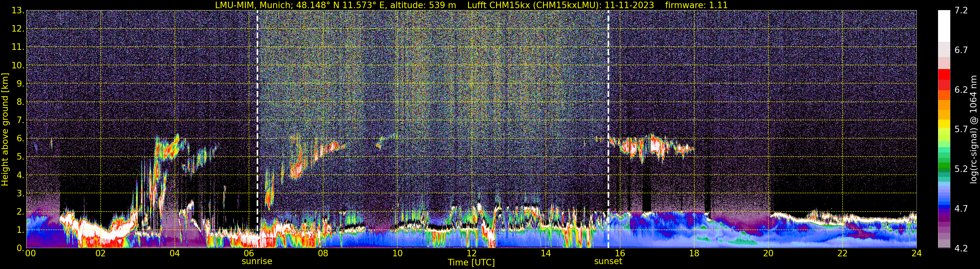The image size is (980, 269).
Task: Click the x-axis tick label '20'
Action: [768, 253]
